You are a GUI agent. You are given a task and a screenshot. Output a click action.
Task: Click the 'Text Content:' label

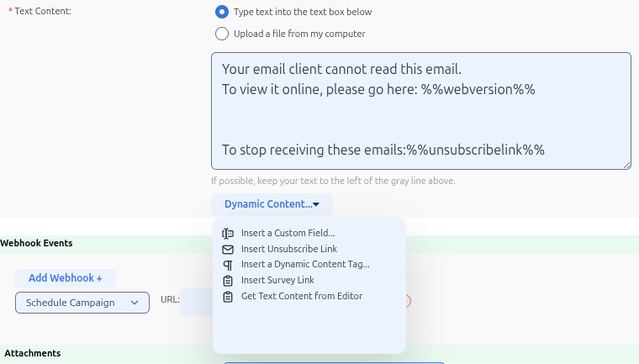pyautogui.click(x=43, y=11)
